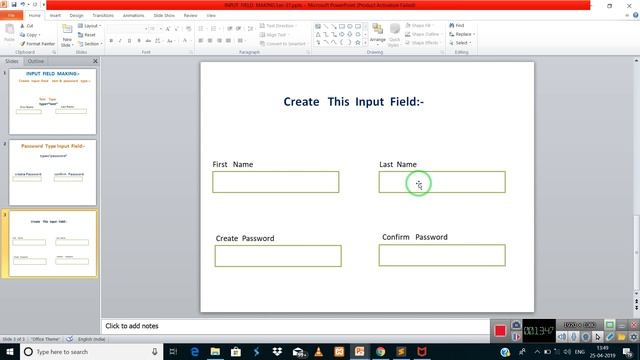The image size is (640, 360).
Task: Click the Confirm Password rectangle on slide
Action: coord(442,255)
